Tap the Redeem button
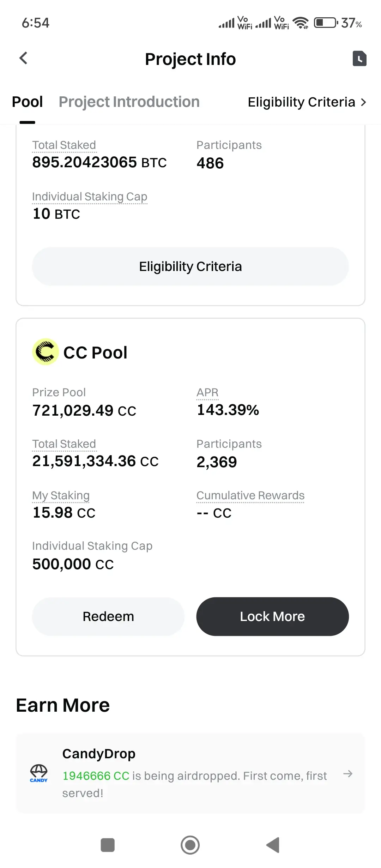 (108, 616)
